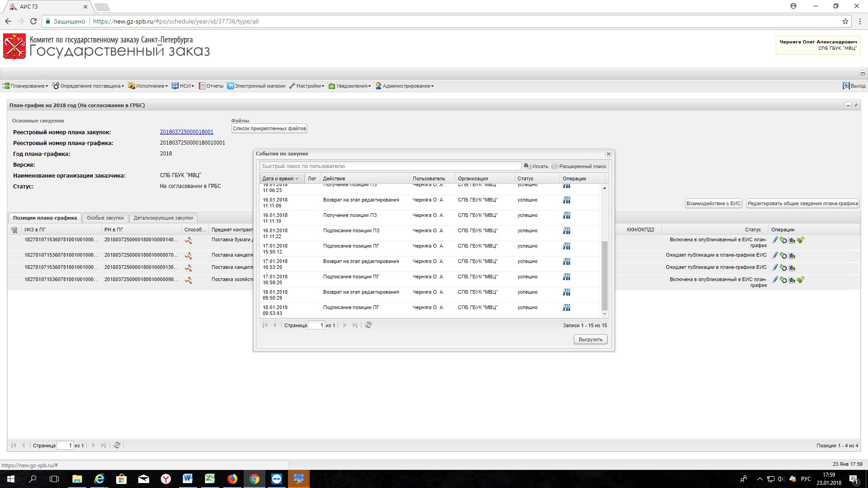The height and width of the screenshot is (488, 868).
Task: Click the events dialog vertical scrollbar thumb
Action: point(604,276)
